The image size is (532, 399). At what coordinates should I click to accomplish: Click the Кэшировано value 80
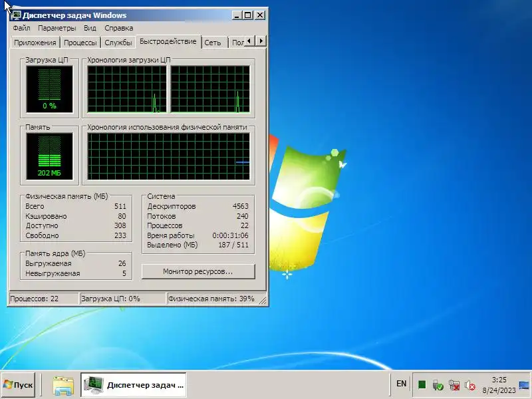coord(122,216)
